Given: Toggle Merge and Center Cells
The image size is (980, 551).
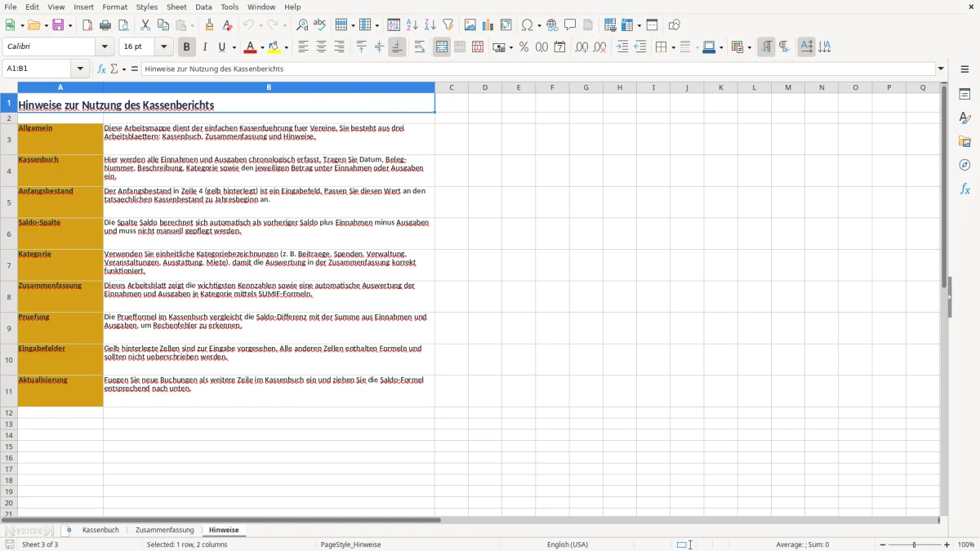Looking at the screenshot, I should (442, 47).
